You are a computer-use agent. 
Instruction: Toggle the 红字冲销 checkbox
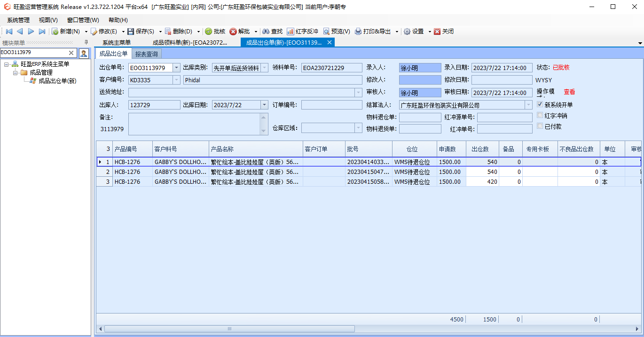pos(540,116)
